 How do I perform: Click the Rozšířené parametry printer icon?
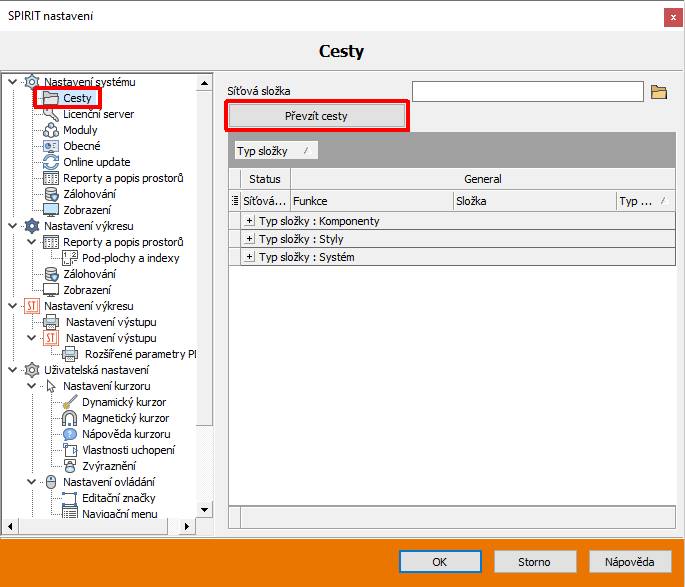(x=70, y=354)
